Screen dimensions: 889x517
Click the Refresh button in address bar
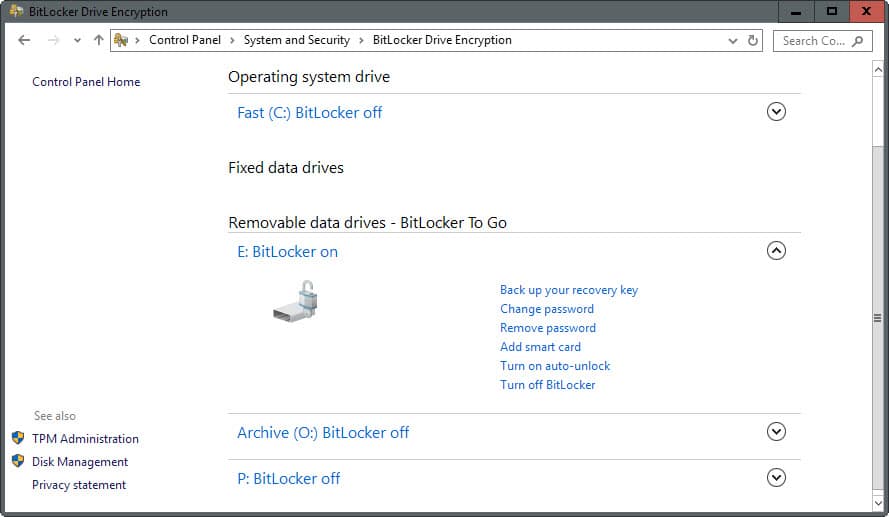click(x=754, y=41)
